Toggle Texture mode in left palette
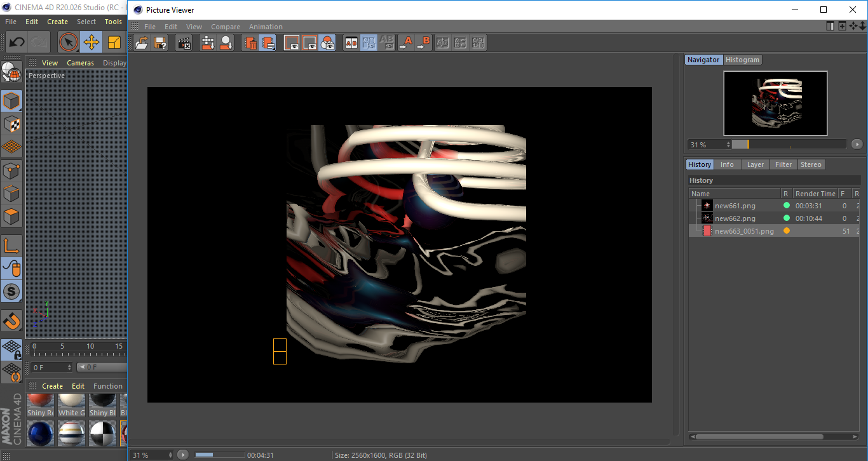Screen dimensions: 868x461 pos(11,124)
